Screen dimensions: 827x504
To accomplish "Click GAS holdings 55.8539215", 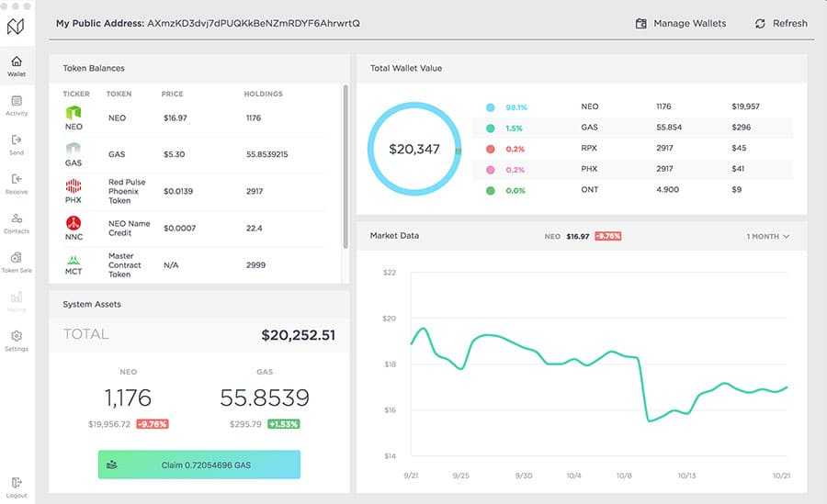I will pyautogui.click(x=266, y=154).
